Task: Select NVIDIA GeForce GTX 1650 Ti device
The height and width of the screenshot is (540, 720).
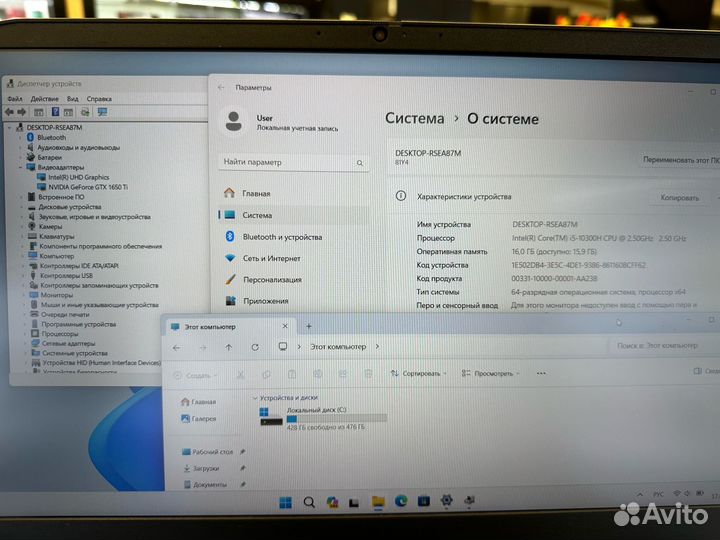Action: [88, 187]
